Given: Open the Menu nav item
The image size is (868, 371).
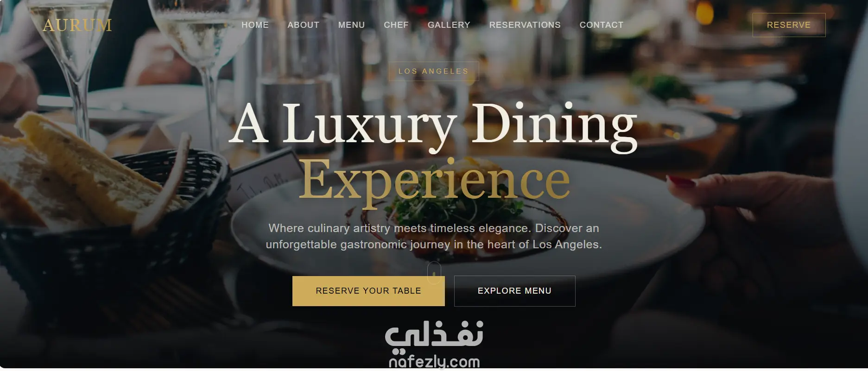Looking at the screenshot, I should pyautogui.click(x=351, y=25).
